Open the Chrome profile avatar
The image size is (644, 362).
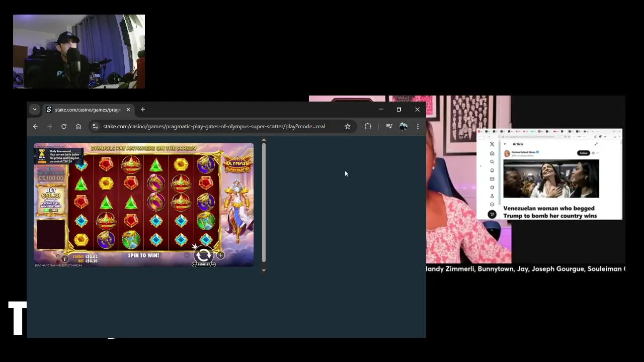pyautogui.click(x=403, y=126)
